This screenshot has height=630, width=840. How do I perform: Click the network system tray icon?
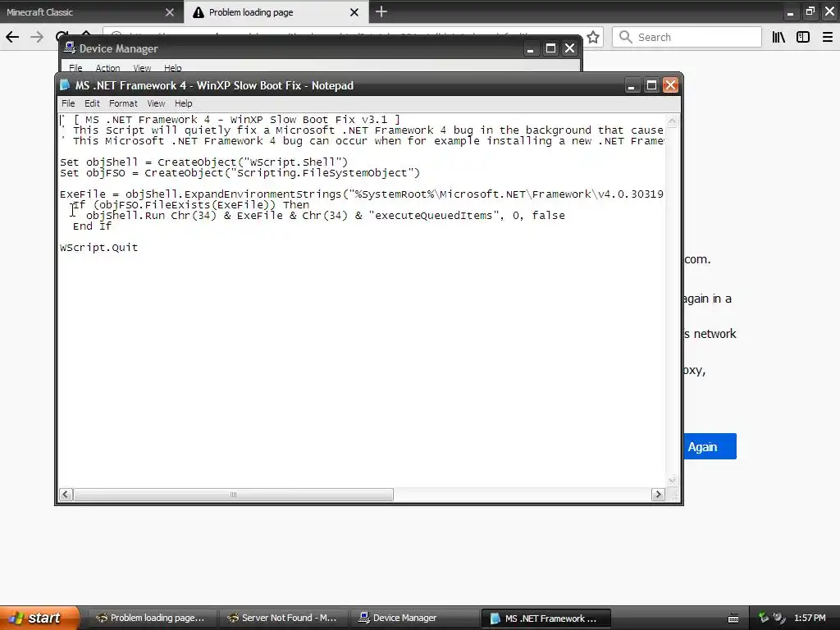[x=779, y=618]
